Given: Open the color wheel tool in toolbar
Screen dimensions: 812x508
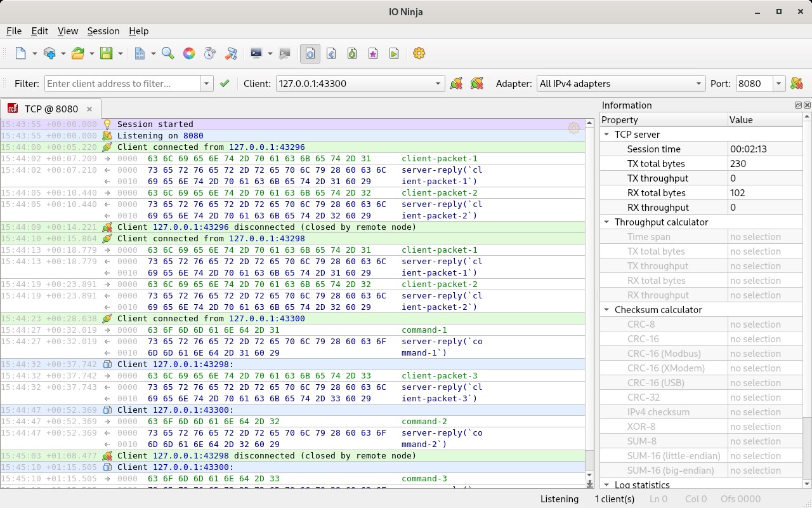Looking at the screenshot, I should [188, 53].
